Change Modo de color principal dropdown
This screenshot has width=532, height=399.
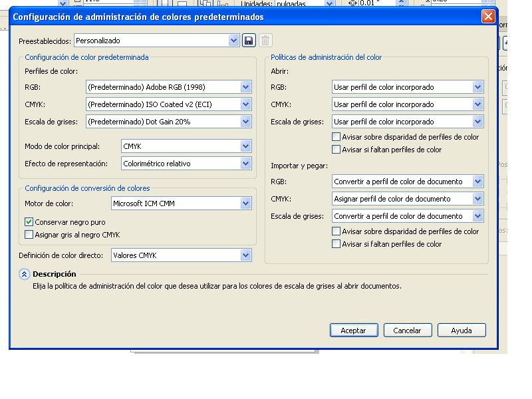186,146
